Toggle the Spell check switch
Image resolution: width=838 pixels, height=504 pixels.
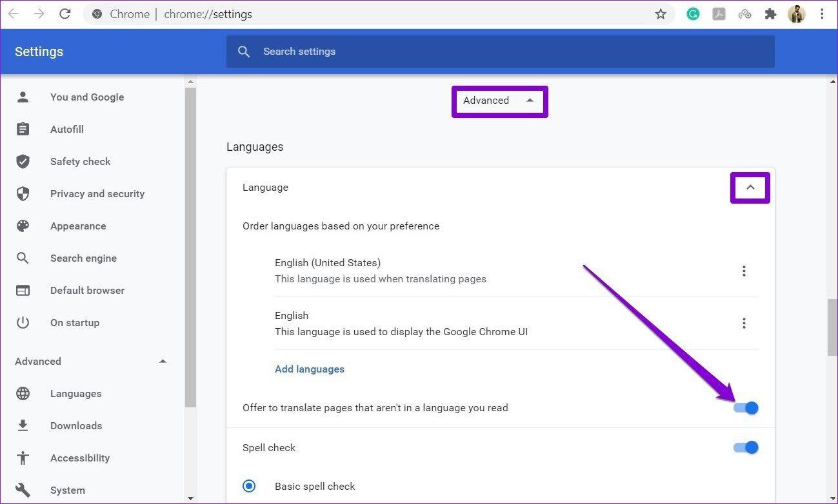[x=746, y=448]
